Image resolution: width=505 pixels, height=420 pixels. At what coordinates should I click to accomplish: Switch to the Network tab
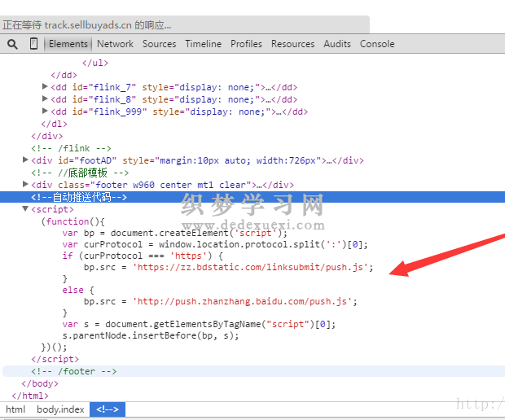point(115,44)
